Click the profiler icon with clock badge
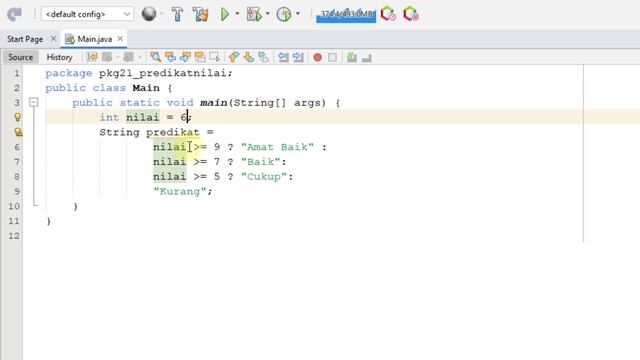The width and height of the screenshot is (640, 360). [x=388, y=14]
